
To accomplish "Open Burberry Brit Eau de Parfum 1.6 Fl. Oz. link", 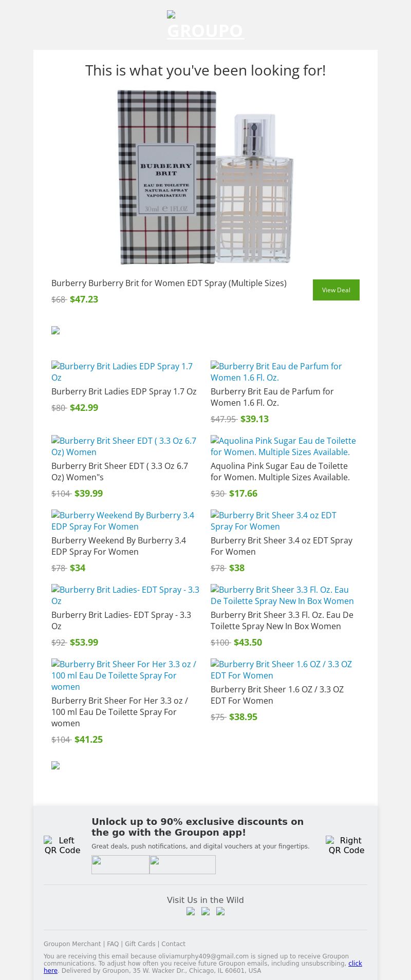I will [x=276, y=372].
